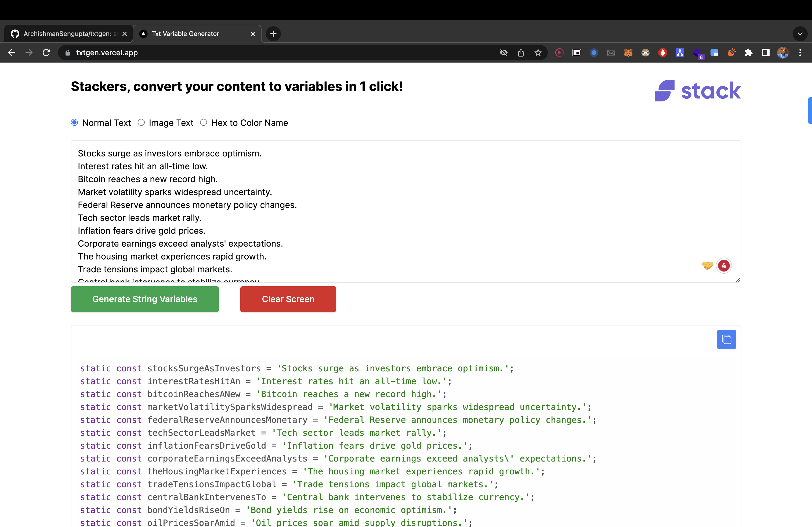Click the copy code icon in output panel
Image resolution: width=812 pixels, height=527 pixels.
[726, 339]
